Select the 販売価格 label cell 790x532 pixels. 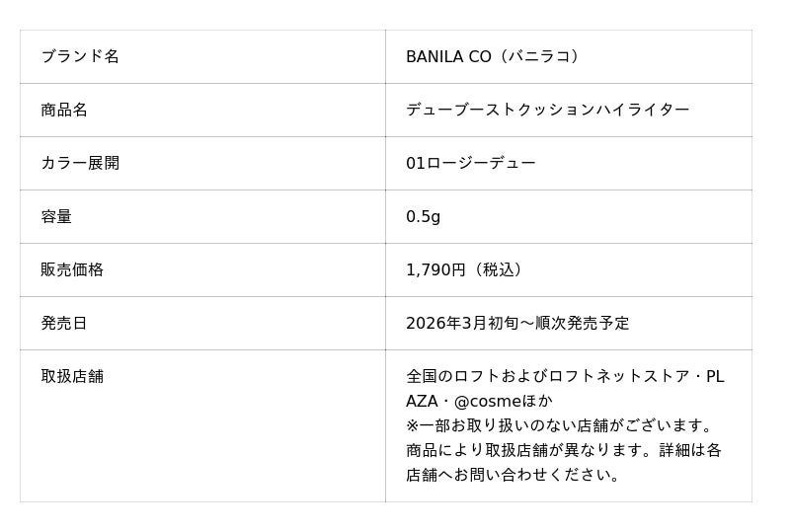[x=72, y=269]
